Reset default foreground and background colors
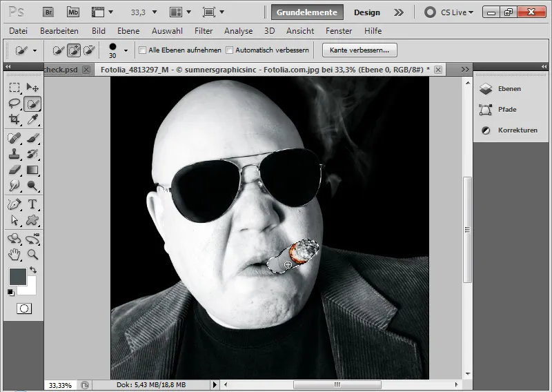Image resolution: width=552 pixels, height=392 pixels. pos(11,293)
